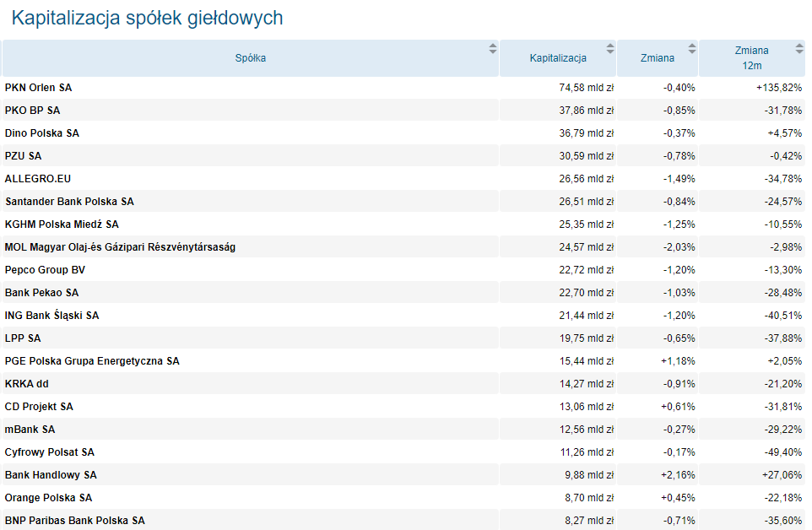812x530 pixels.
Task: Select the -34,78% 12-month change value
Action: pyautogui.click(x=783, y=179)
